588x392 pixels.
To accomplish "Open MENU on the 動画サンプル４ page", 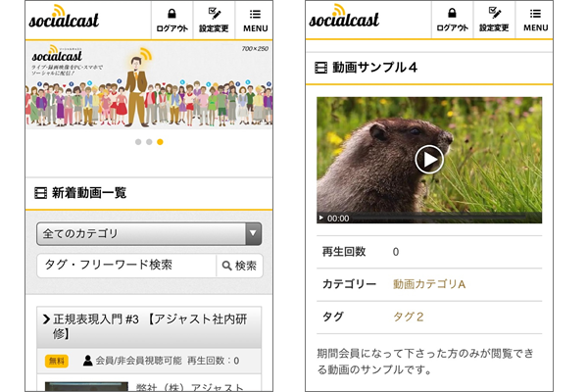I will tap(535, 19).
